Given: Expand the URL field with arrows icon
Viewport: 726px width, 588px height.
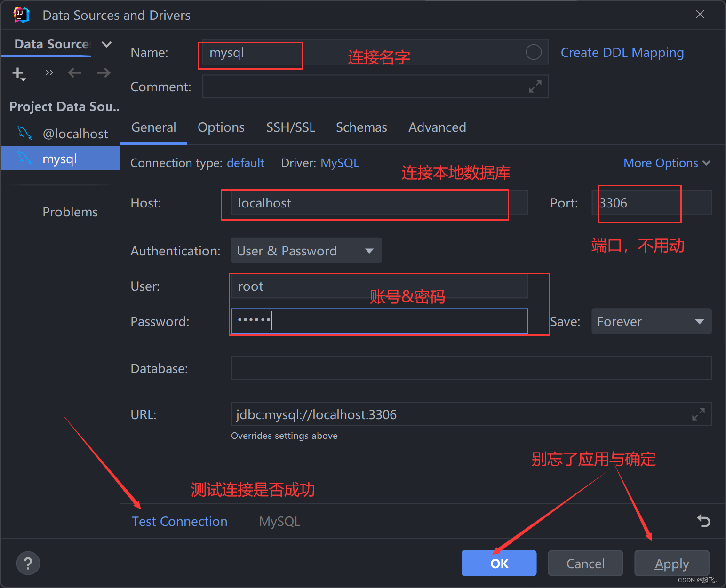Looking at the screenshot, I should coord(698,414).
